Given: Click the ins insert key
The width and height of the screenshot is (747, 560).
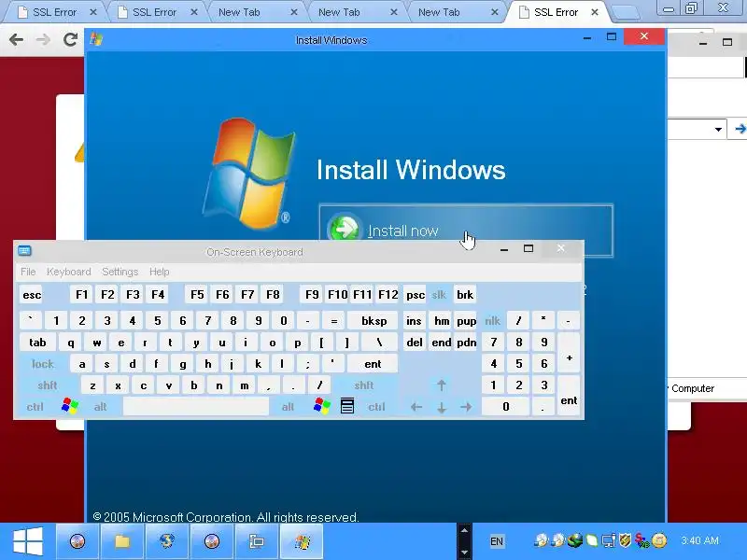Looking at the screenshot, I should point(414,321).
